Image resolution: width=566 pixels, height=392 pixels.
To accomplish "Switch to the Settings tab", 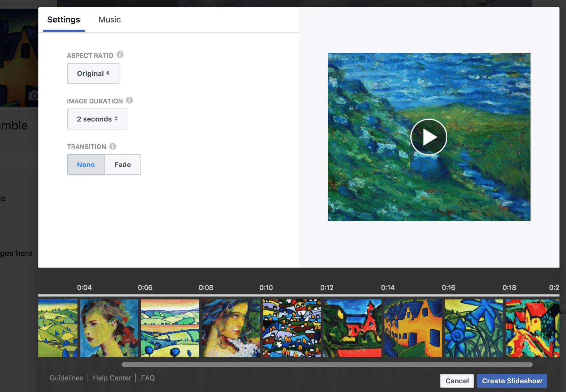I will click(64, 20).
